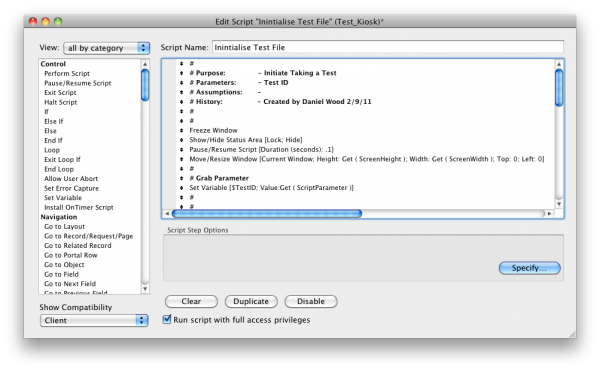Select the 'Freeze Window' script line
600x371 pixels.
coord(213,130)
